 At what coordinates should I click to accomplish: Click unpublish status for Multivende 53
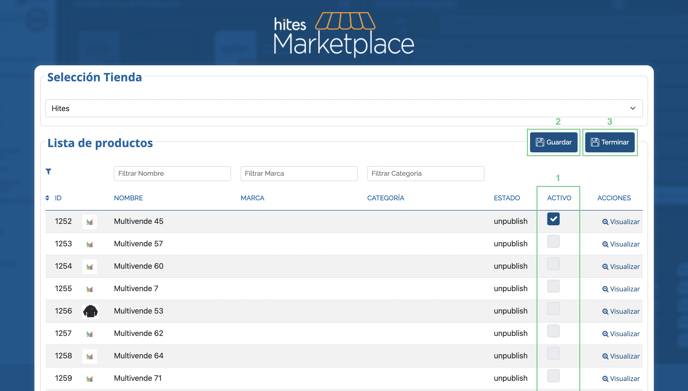click(x=510, y=311)
